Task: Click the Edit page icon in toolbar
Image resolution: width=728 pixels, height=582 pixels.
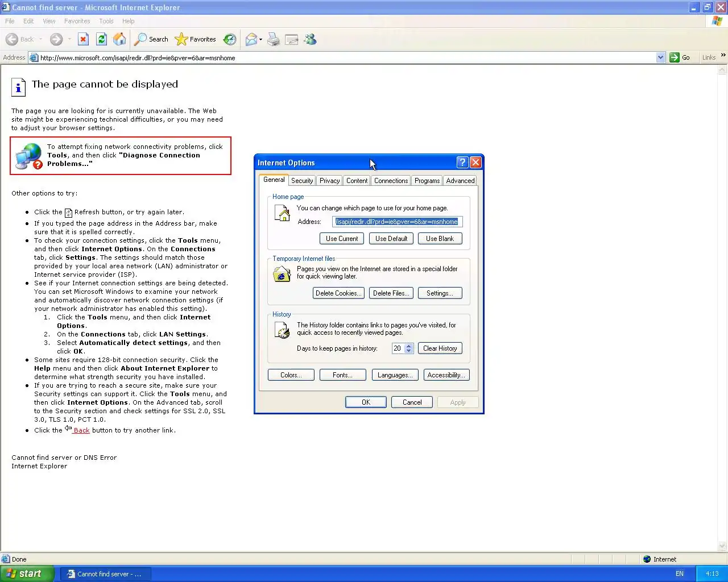Action: (292, 39)
